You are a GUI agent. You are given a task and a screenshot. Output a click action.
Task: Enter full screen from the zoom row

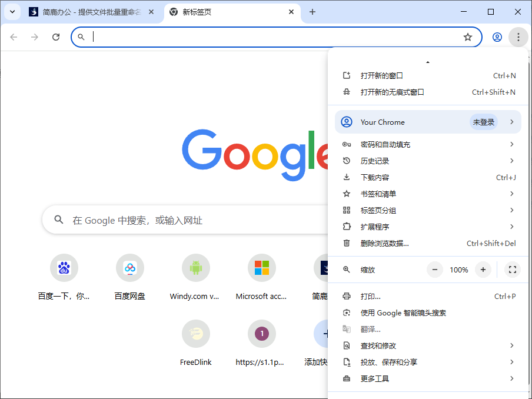click(x=513, y=270)
